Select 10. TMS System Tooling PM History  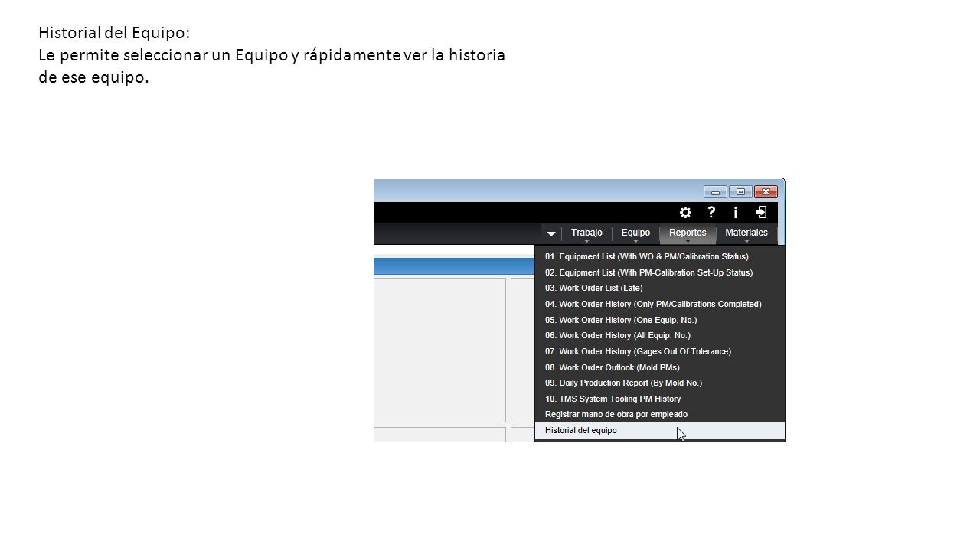click(659, 399)
